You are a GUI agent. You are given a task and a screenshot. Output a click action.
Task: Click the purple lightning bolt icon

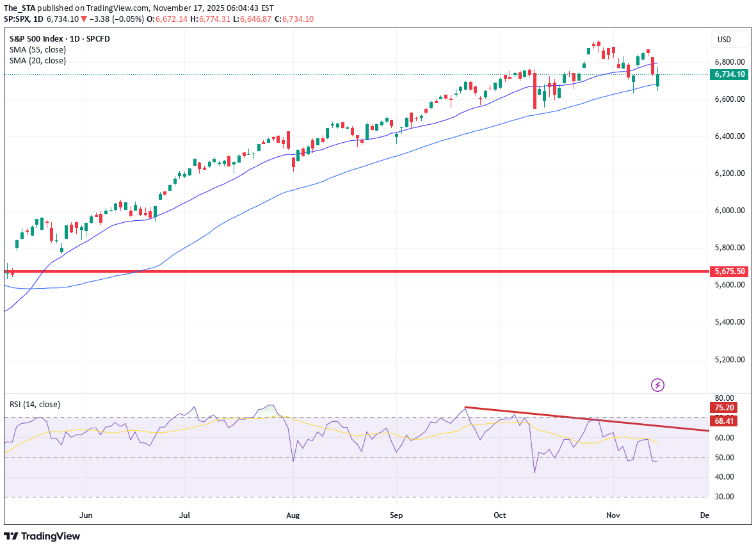coord(657,385)
